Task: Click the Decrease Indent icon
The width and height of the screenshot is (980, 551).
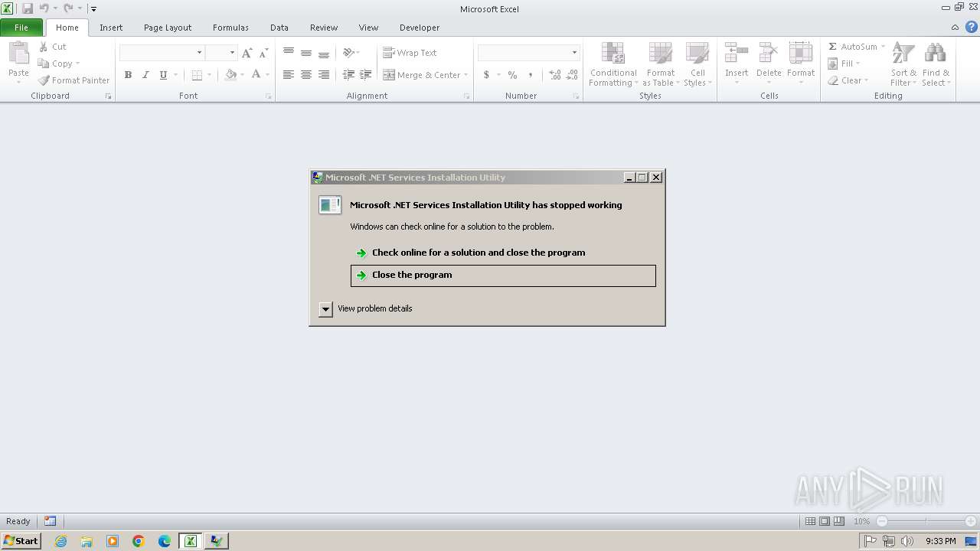Action: tap(348, 75)
